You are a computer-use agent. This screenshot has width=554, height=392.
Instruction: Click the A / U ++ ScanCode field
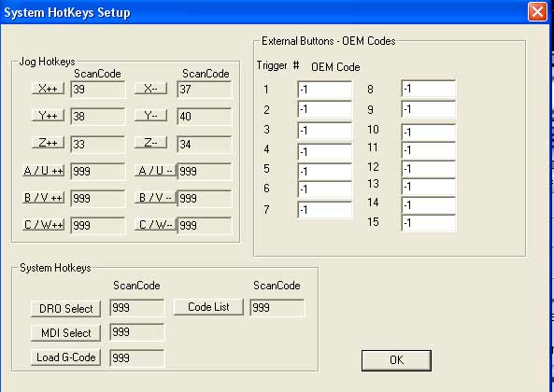point(98,172)
